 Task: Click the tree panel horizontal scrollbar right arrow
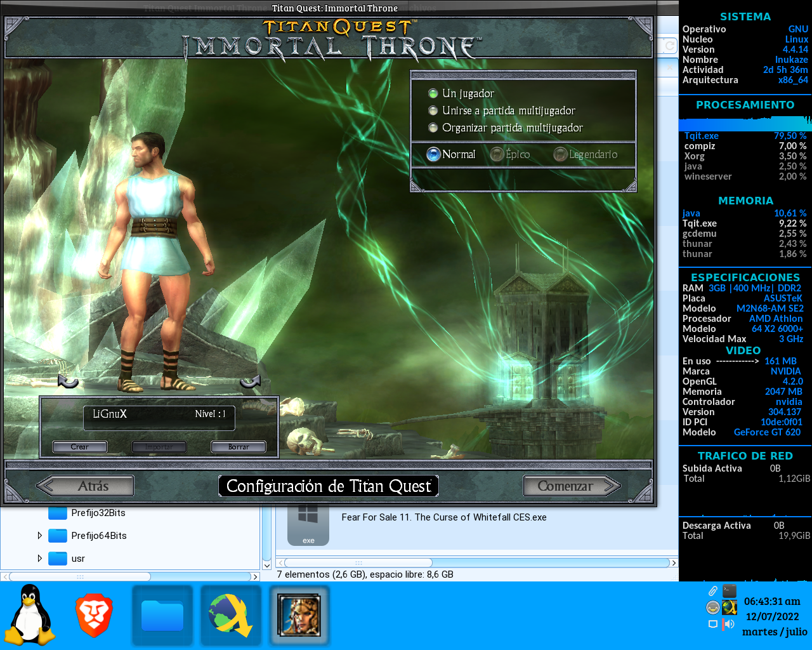click(x=256, y=577)
